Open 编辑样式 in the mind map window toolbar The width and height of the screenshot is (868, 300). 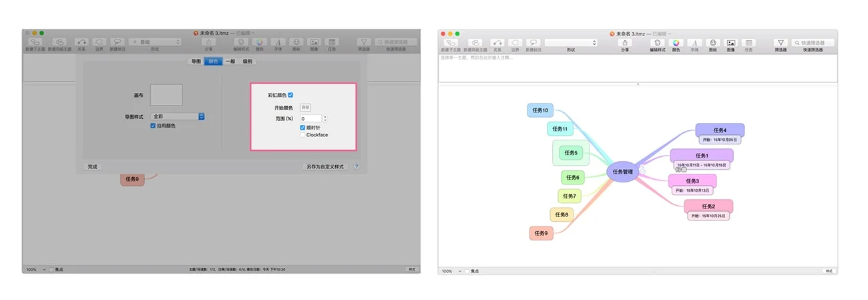point(657,42)
